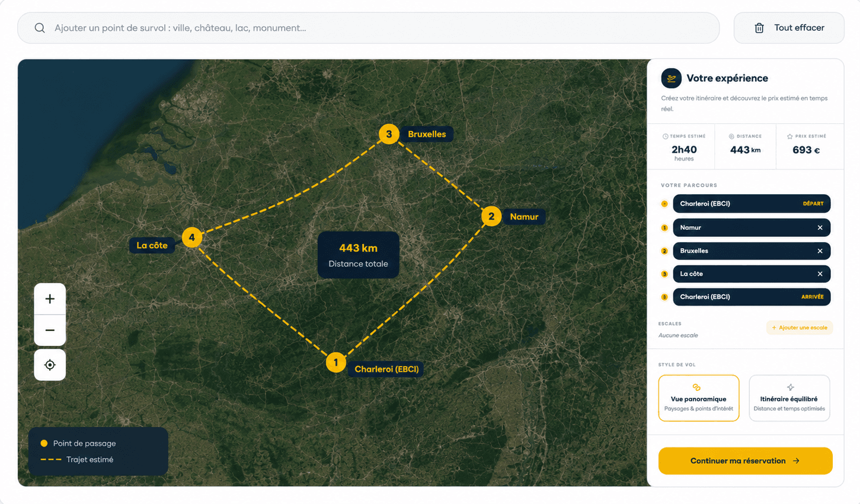Focus the add flyover point search field
Screen dimensions: 860x504
coord(368,28)
